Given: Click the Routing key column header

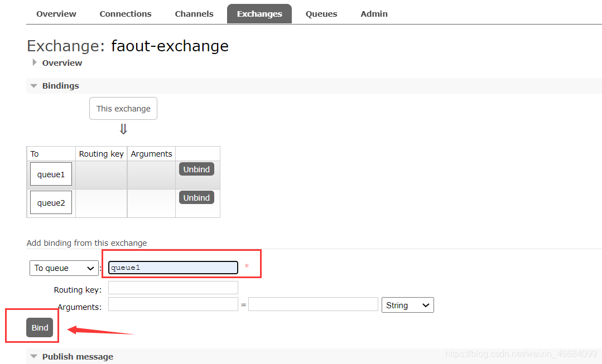Looking at the screenshot, I should [102, 154].
